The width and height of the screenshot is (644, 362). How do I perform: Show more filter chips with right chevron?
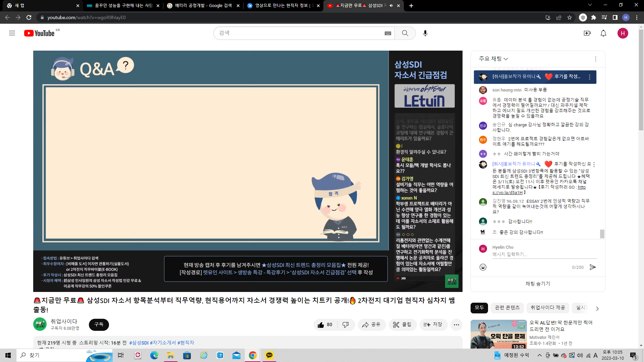point(597,308)
